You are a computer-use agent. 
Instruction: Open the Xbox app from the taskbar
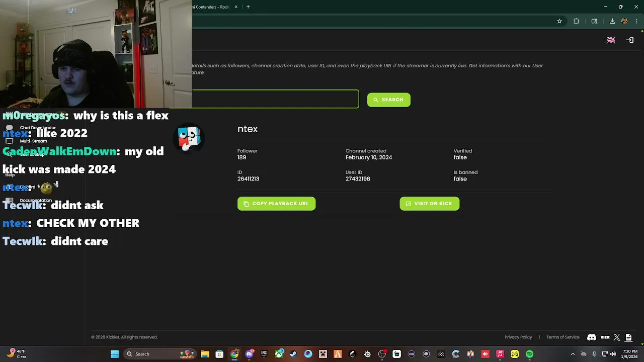coord(279,354)
